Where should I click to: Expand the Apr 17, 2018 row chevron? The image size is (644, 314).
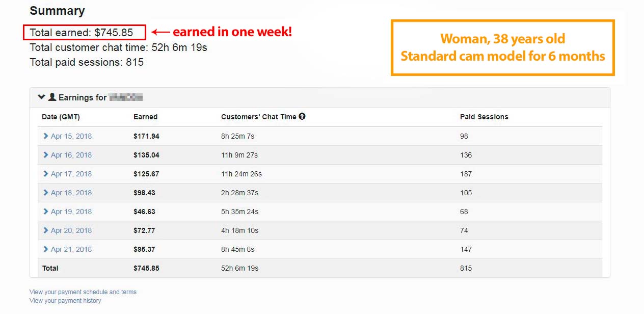tap(46, 174)
